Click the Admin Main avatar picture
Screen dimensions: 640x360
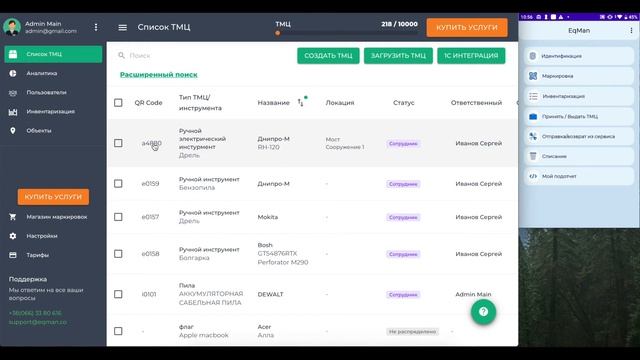tap(12, 27)
